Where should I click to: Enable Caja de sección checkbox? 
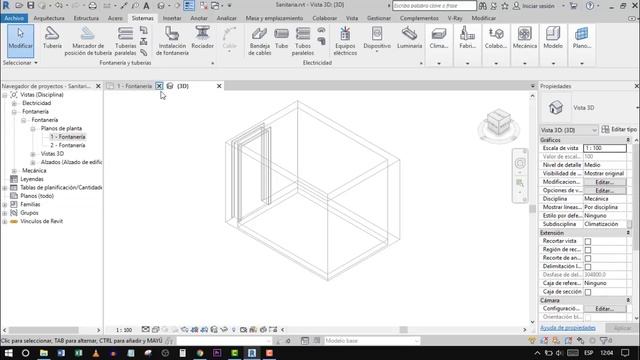pos(588,292)
